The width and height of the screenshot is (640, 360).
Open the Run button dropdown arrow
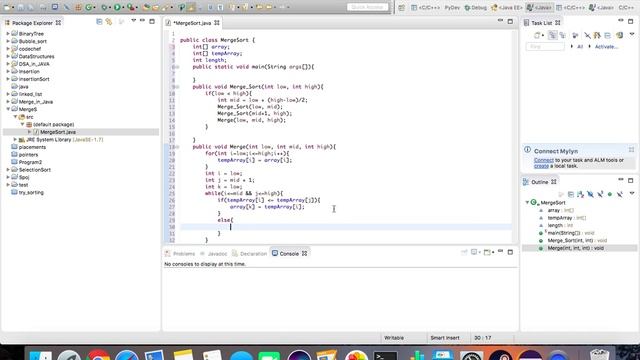click(x=123, y=7)
